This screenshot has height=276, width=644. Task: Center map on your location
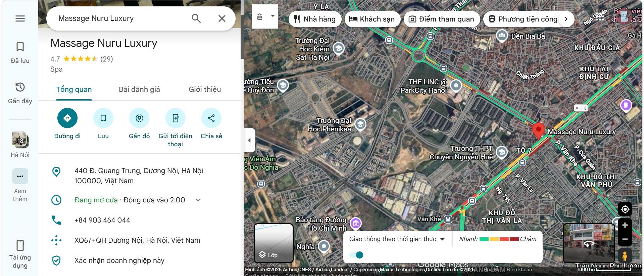tap(625, 209)
